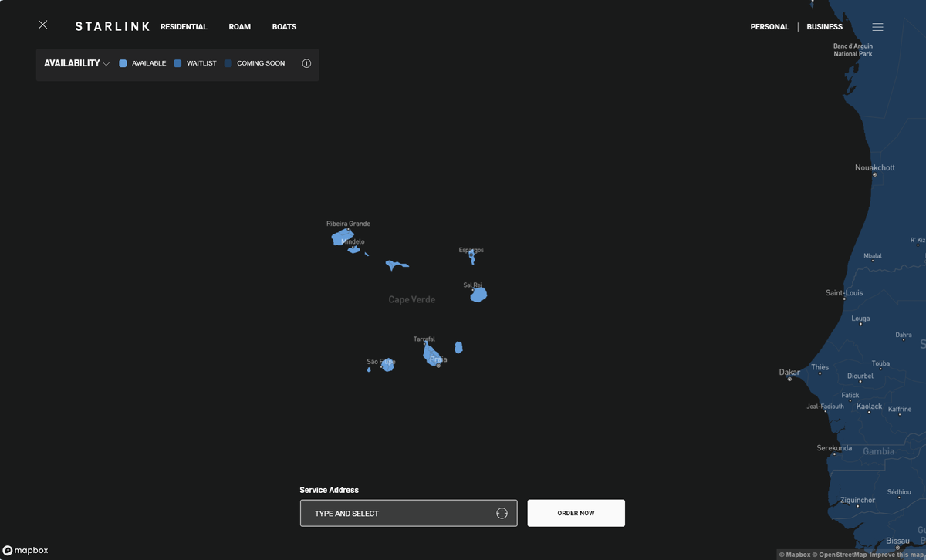Click the Gambia country label
926x560 pixels.
tap(878, 451)
